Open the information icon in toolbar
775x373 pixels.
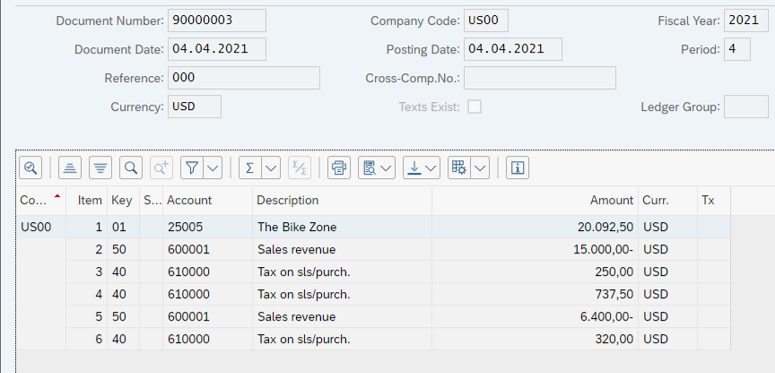click(x=517, y=168)
